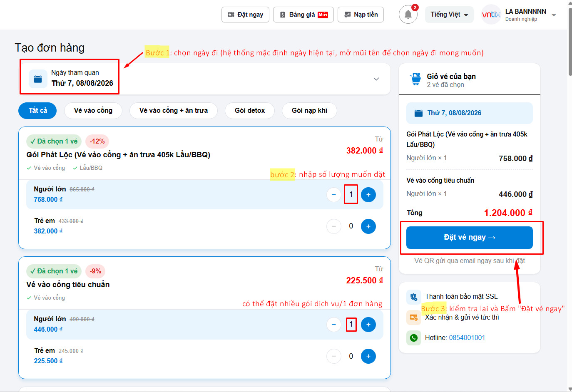Select the Tất cả filter tab
572x392 pixels.
(38, 111)
